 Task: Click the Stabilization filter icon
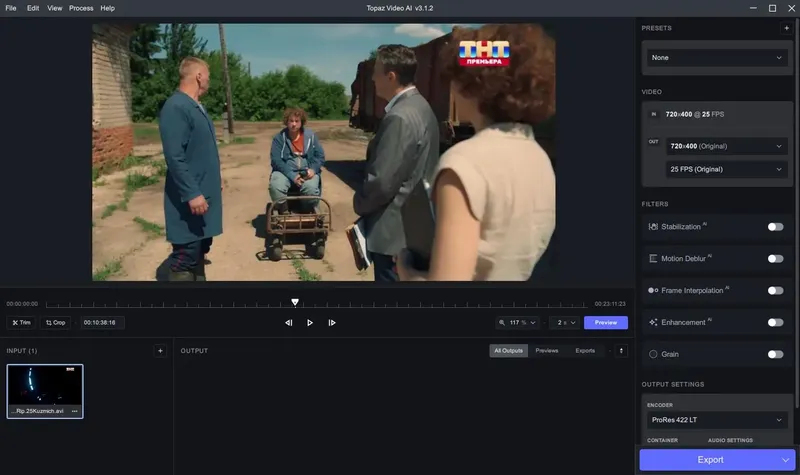coord(653,227)
